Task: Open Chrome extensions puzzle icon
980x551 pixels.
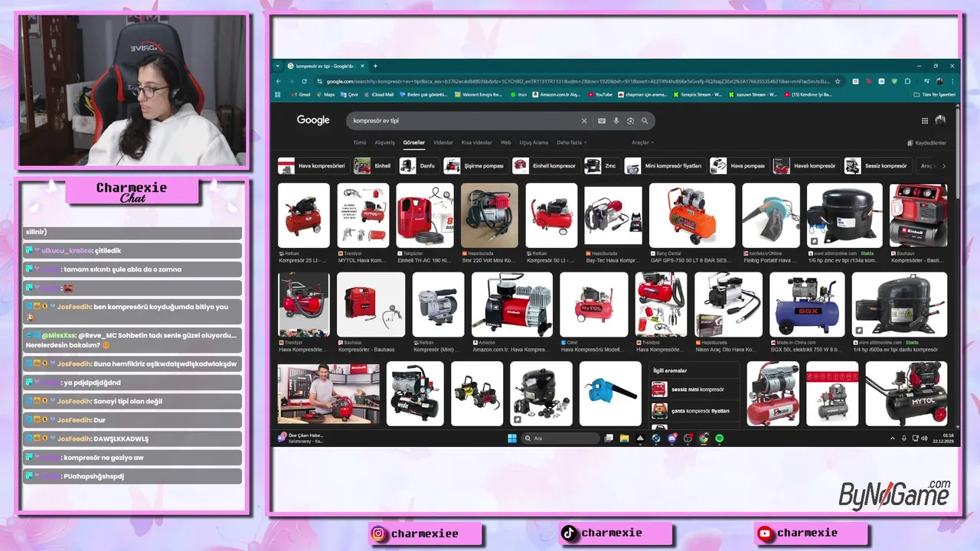Action: (x=909, y=81)
